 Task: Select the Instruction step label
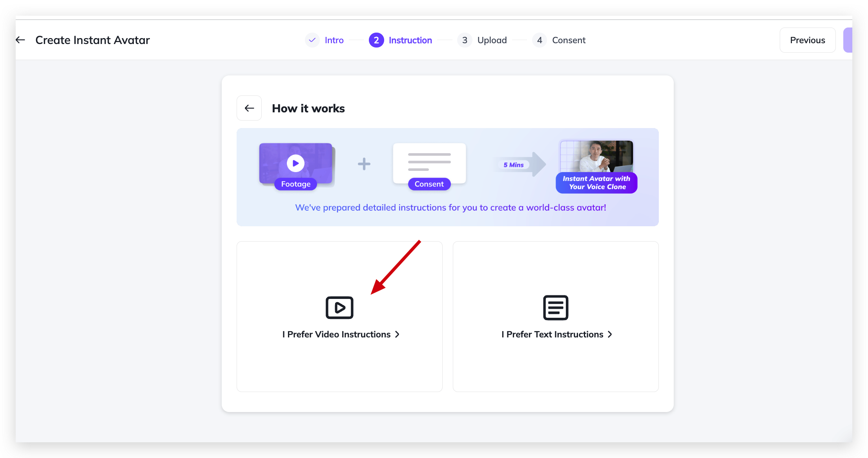coord(410,40)
